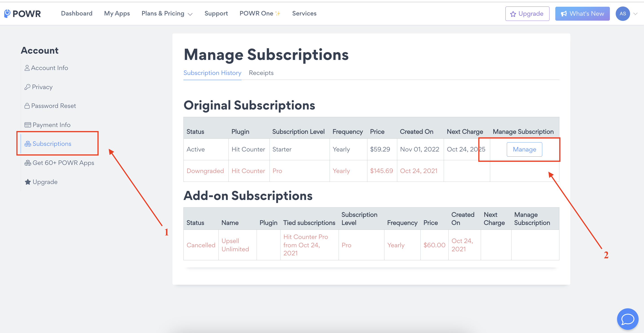Click the sparkle icon next to POWR One
This screenshot has height=333, width=644.
278,13
